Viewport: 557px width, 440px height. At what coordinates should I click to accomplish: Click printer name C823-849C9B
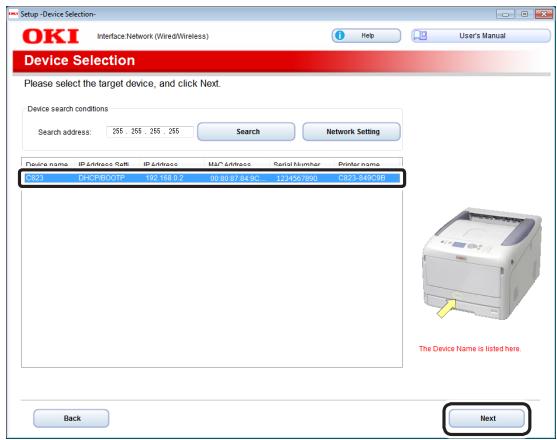(x=362, y=178)
